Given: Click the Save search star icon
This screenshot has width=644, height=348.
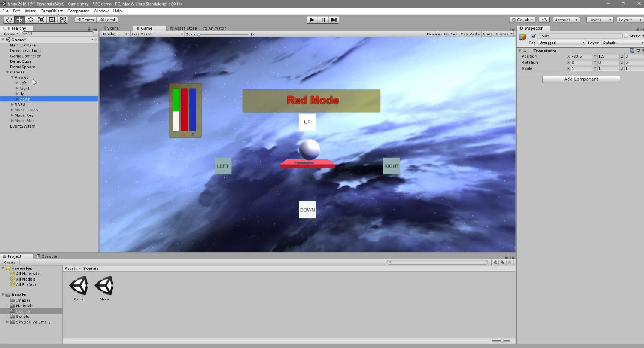Looking at the screenshot, I should point(510,262).
